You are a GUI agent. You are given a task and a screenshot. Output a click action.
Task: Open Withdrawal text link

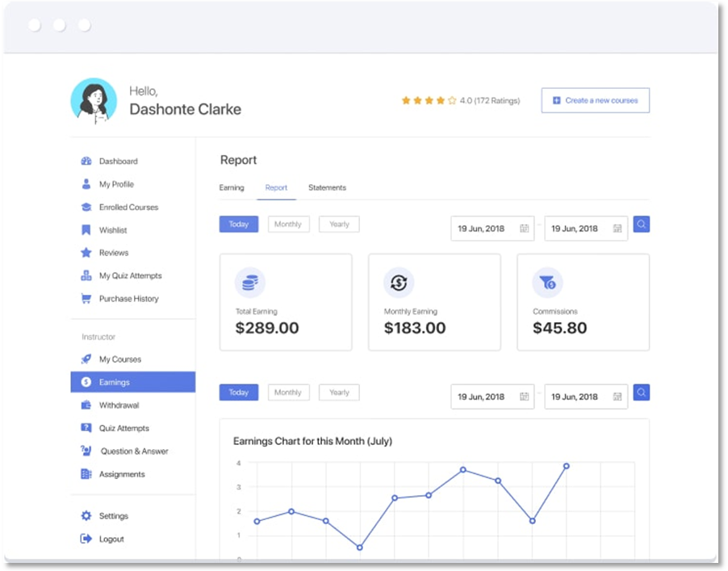click(119, 405)
